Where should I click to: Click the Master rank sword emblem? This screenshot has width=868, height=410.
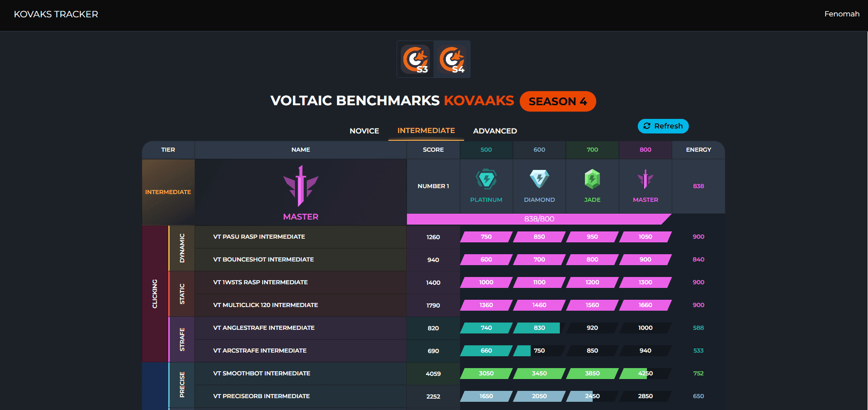pyautogui.click(x=645, y=179)
